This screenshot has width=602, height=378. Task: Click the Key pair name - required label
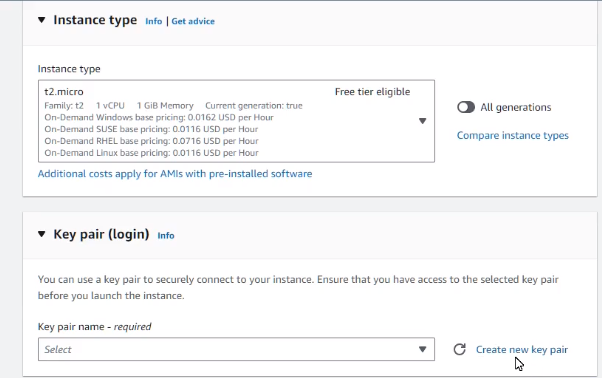click(x=94, y=327)
